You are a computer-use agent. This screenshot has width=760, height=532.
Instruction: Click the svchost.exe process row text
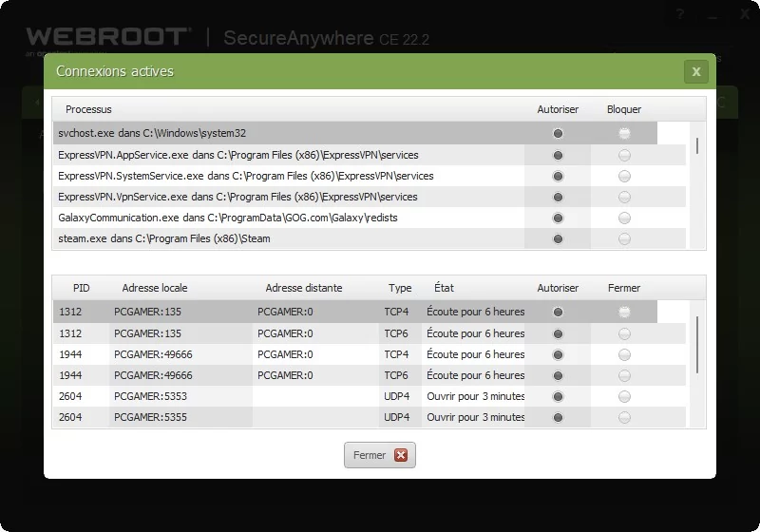[152, 133]
